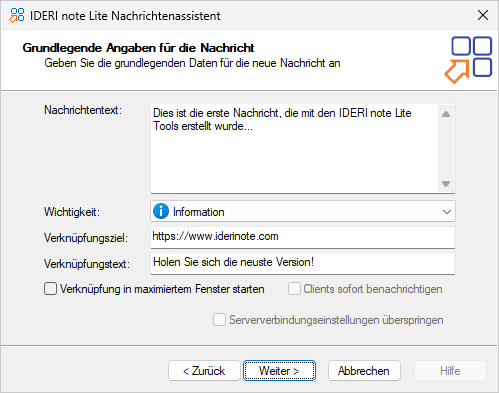Click the Verknüpfungsziel URL field
The image size is (499, 393).
(x=303, y=237)
